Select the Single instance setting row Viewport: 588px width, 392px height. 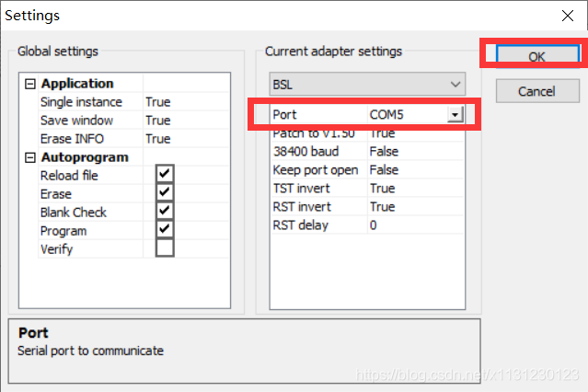tap(90, 102)
